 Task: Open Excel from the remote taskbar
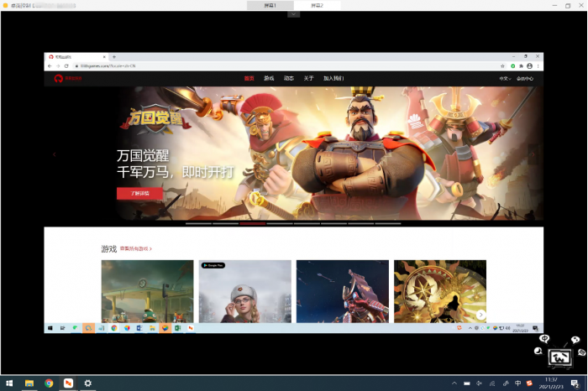point(178,328)
